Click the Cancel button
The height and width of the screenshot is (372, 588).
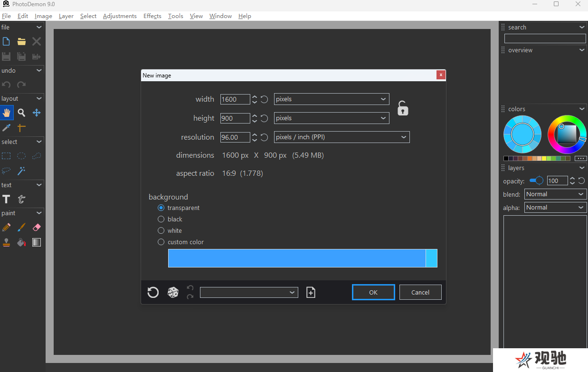coord(420,292)
